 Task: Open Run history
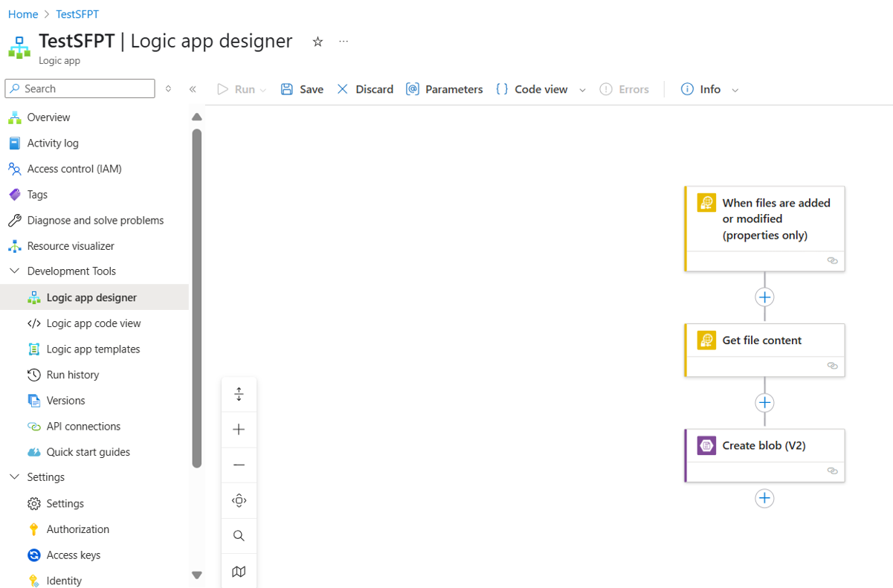point(72,375)
